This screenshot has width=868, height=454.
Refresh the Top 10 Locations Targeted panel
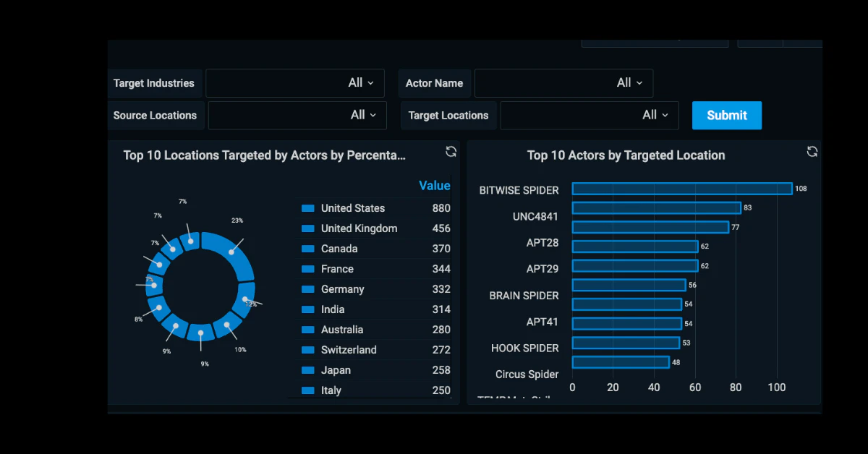(x=451, y=151)
